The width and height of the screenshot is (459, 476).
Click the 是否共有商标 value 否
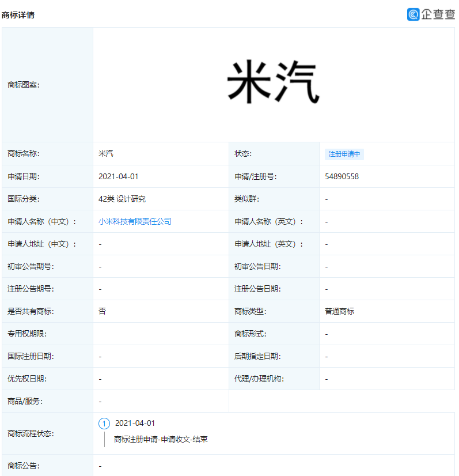[103, 311]
